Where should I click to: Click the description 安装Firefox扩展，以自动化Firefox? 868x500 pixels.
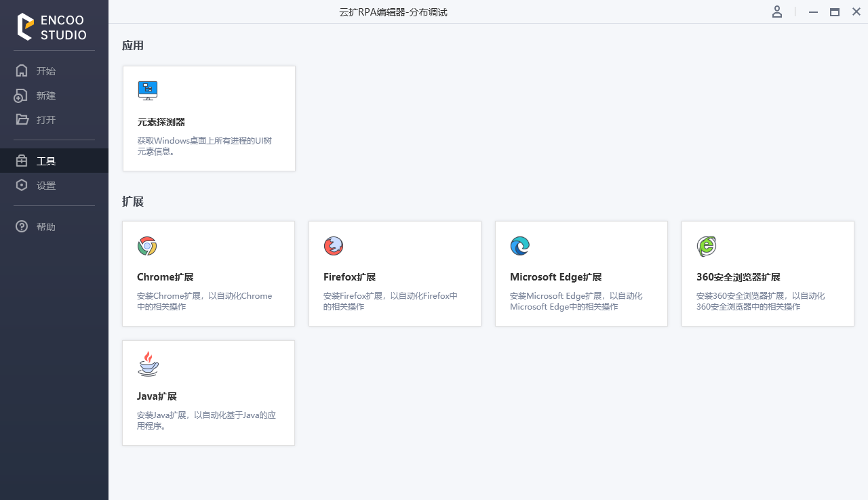click(391, 301)
